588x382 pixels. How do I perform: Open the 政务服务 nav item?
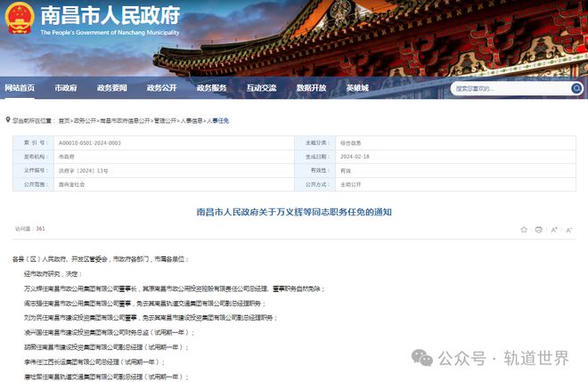tap(211, 88)
